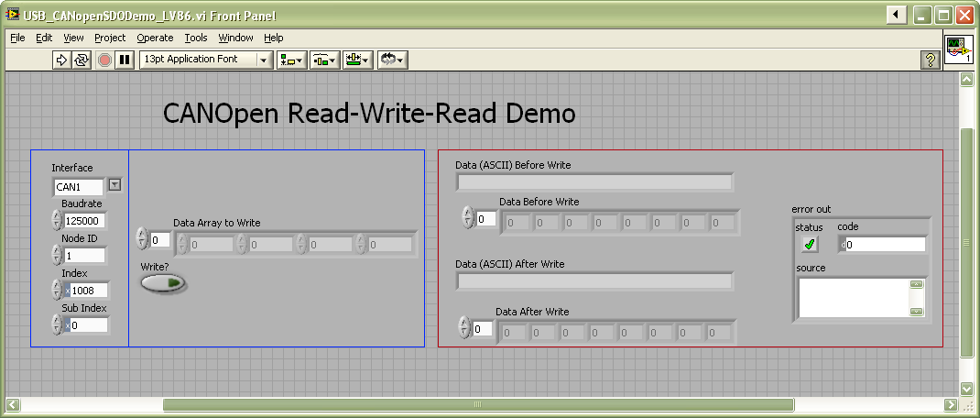Click first element of Data Before Write array

point(516,222)
